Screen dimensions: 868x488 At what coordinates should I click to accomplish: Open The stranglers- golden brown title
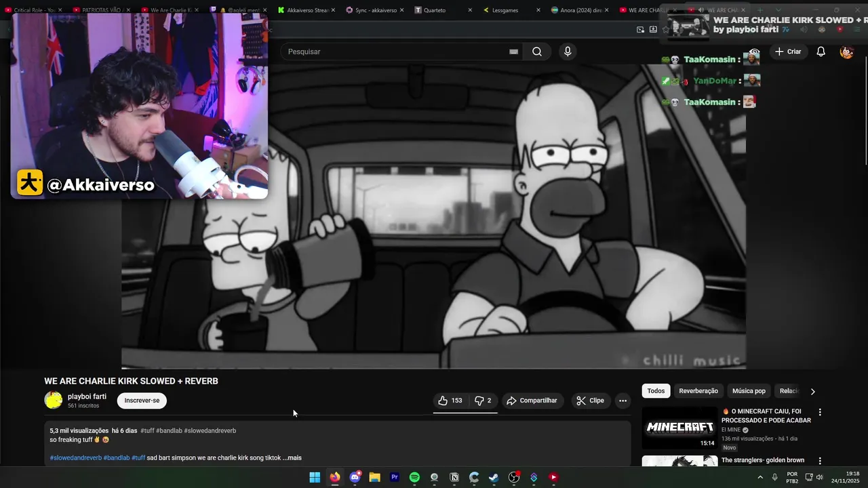pos(763,460)
